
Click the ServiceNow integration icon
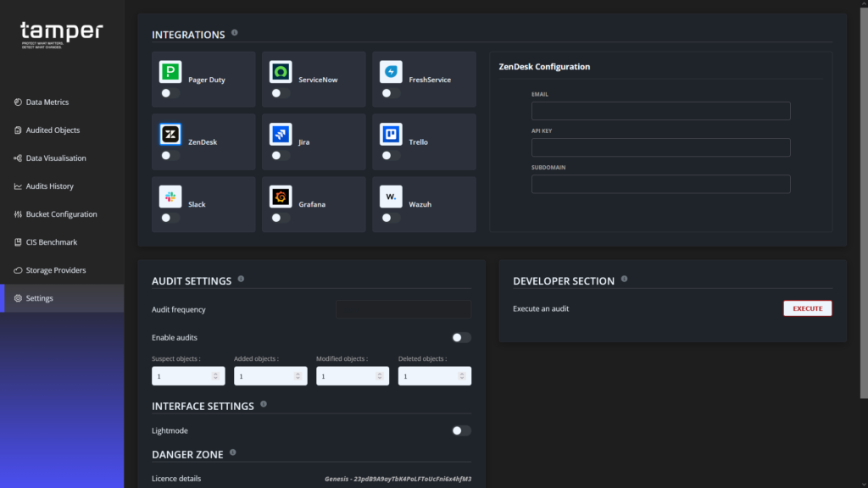click(x=280, y=71)
